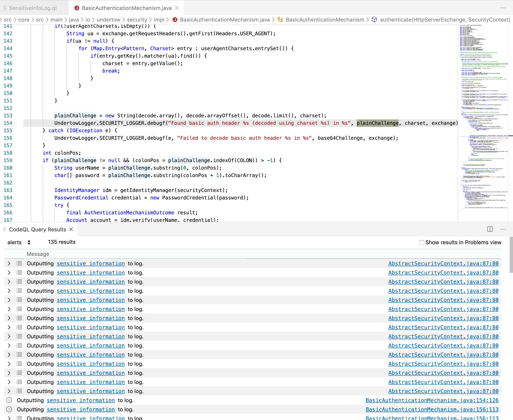
Task: Toggle the alerts sort direction control
Action: pos(29,242)
